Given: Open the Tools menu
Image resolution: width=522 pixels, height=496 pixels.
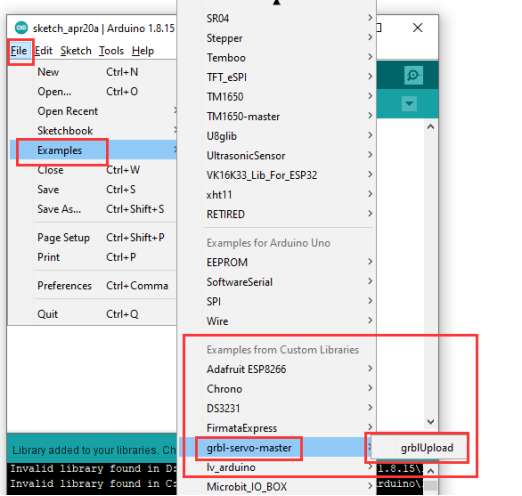Looking at the screenshot, I should tap(111, 51).
